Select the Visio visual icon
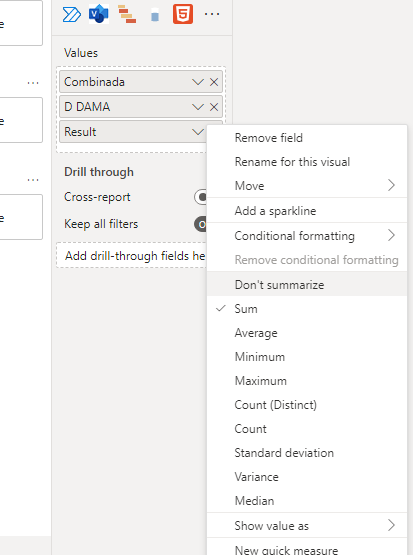 [x=99, y=15]
